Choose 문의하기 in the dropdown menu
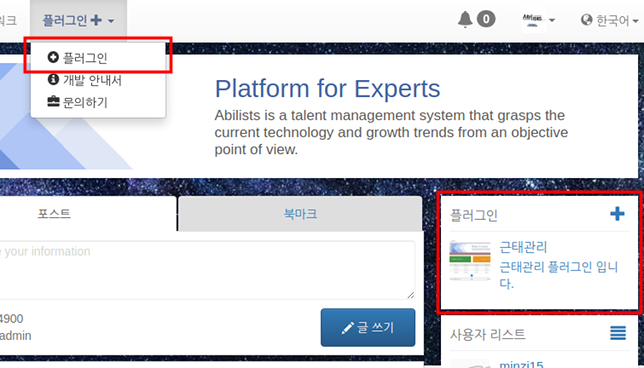 pos(98,102)
